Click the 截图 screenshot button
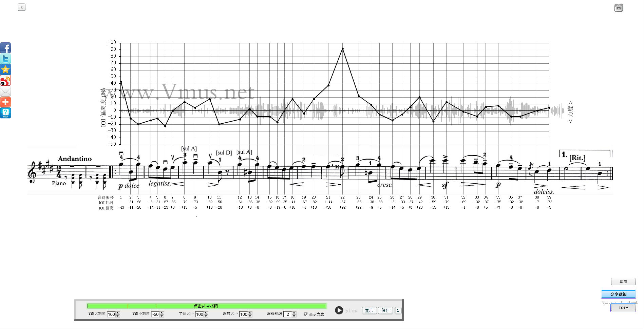This screenshot has width=644, height=330. [x=623, y=282]
